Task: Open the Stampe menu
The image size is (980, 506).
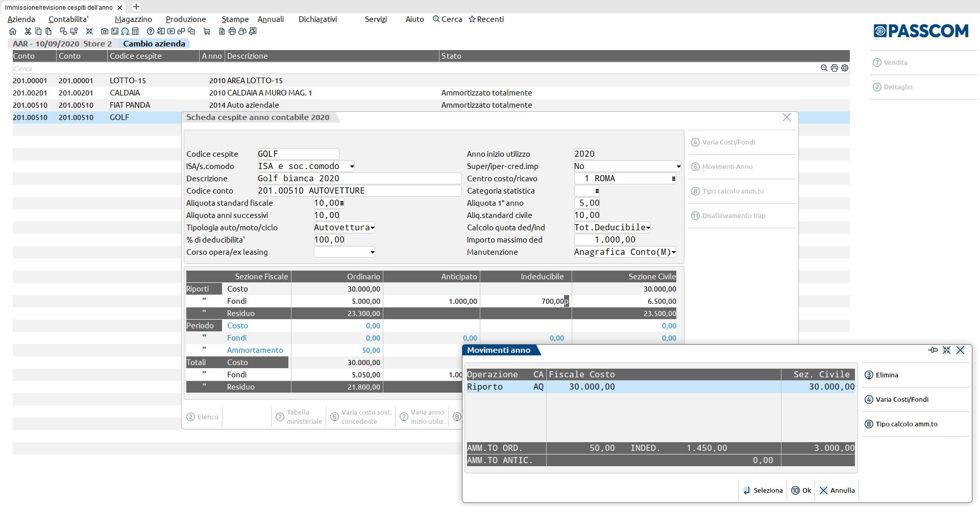Action: tap(235, 19)
